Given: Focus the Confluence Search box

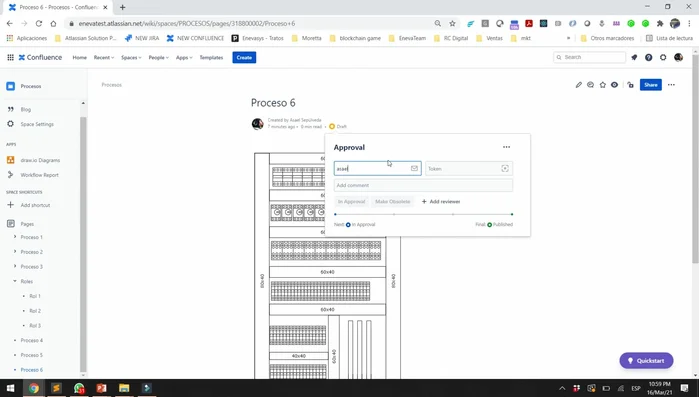Looking at the screenshot, I should coord(589,57).
